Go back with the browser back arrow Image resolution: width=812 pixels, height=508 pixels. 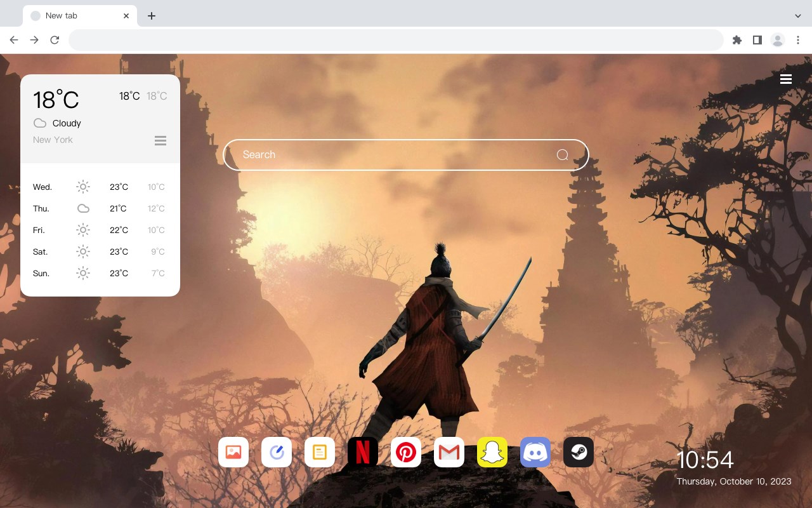pos(14,40)
